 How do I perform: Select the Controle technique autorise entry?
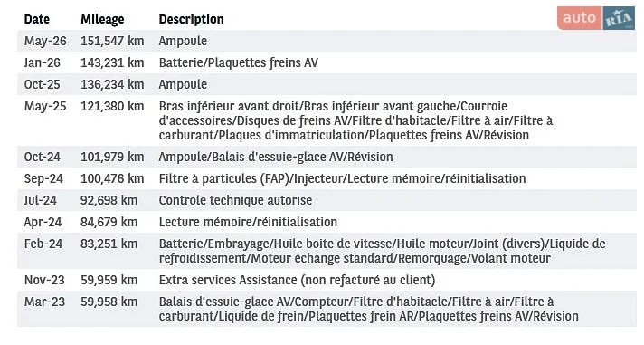pos(235,201)
